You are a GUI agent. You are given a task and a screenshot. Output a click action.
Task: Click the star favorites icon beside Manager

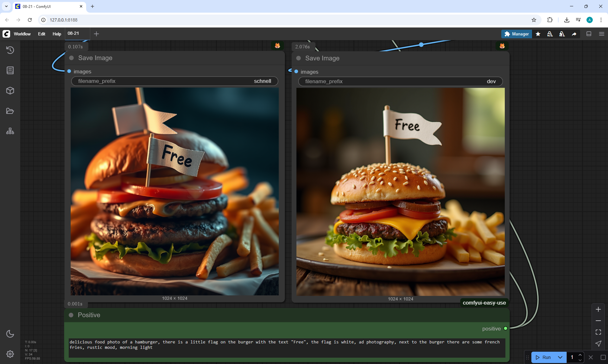tap(538, 34)
